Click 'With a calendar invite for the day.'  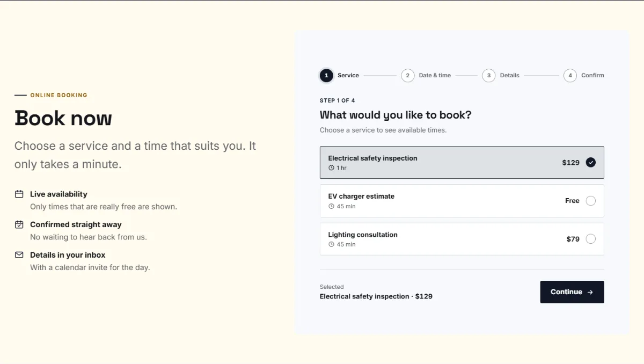pyautogui.click(x=90, y=267)
